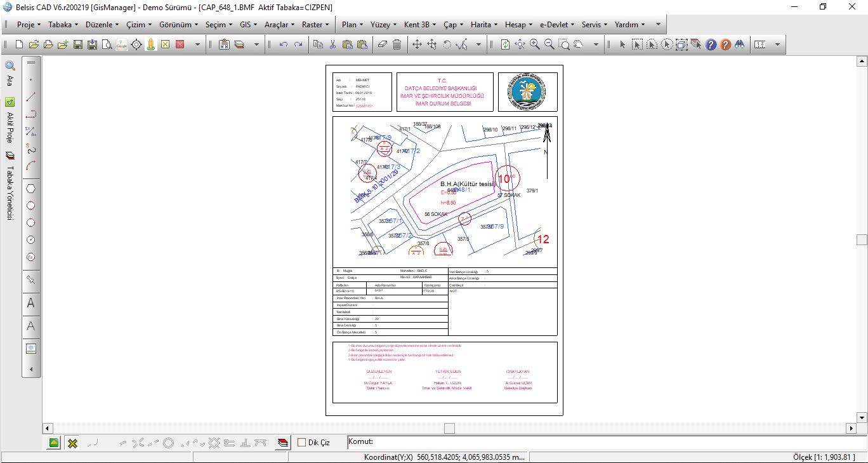Screen dimensions: 868x463
Task: Open the binoculars find tool
Action: [x=740, y=44]
